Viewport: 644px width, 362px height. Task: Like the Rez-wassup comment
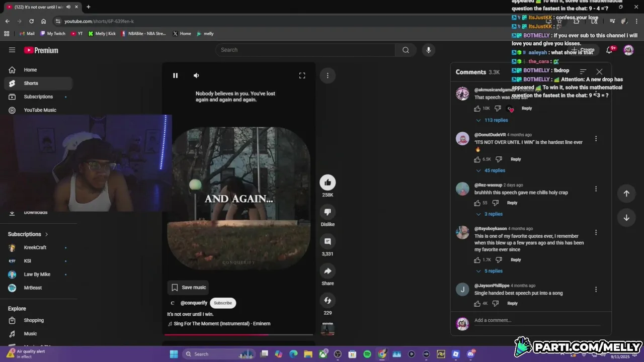coord(477,203)
